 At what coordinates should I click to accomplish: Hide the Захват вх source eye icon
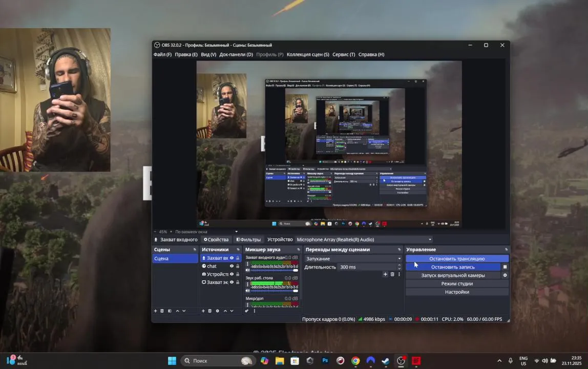[232, 258]
